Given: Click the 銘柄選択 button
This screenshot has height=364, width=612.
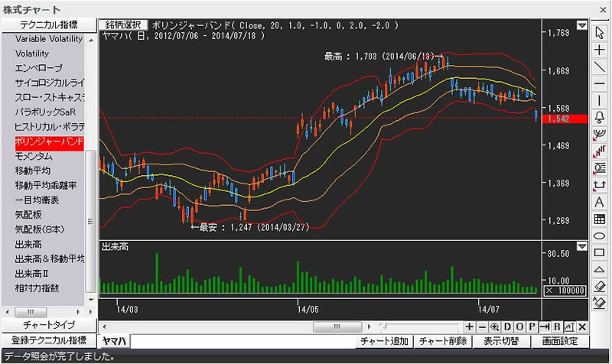Looking at the screenshot, I should [x=123, y=25].
